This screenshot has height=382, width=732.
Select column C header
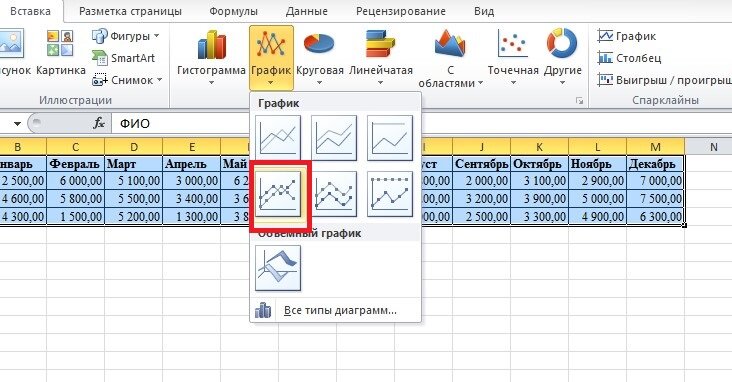[x=76, y=147]
